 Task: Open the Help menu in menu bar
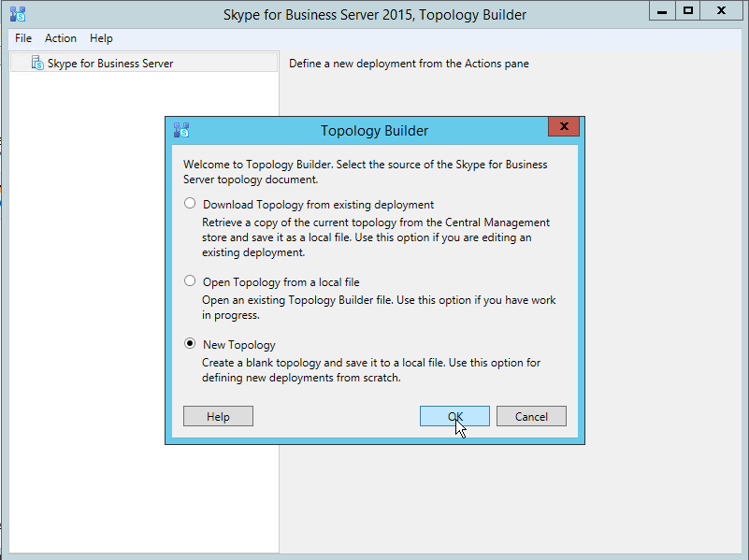point(101,38)
